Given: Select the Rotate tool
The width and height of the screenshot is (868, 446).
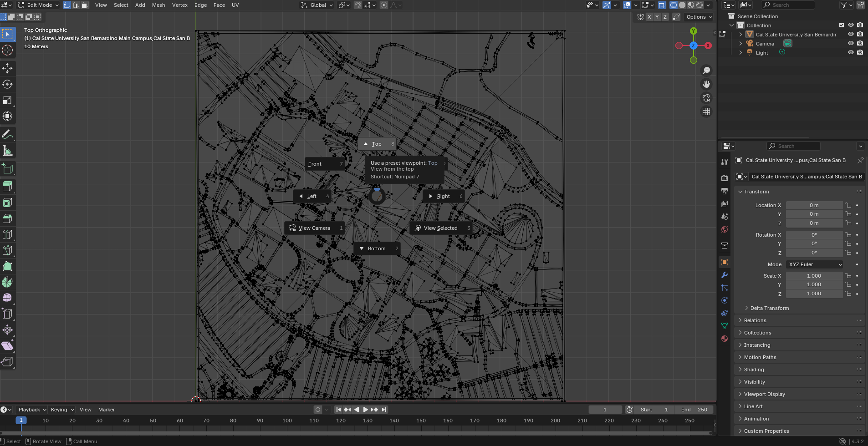Looking at the screenshot, I should [7, 84].
